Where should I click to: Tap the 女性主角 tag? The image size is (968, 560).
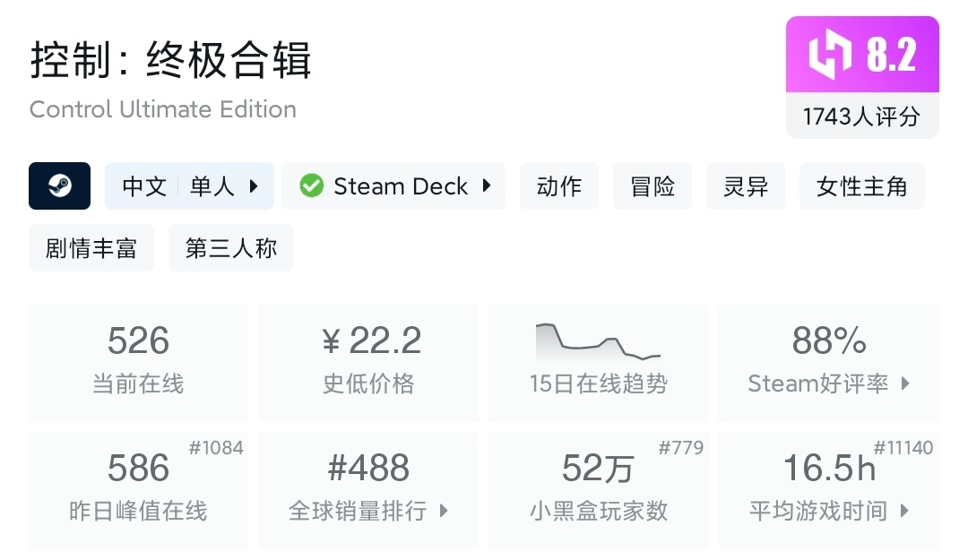[x=861, y=186]
